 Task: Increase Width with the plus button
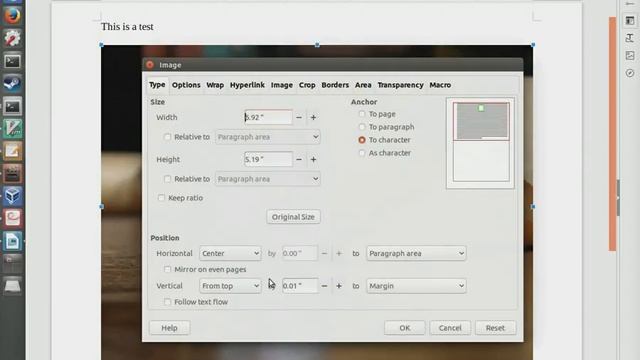pos(313,118)
